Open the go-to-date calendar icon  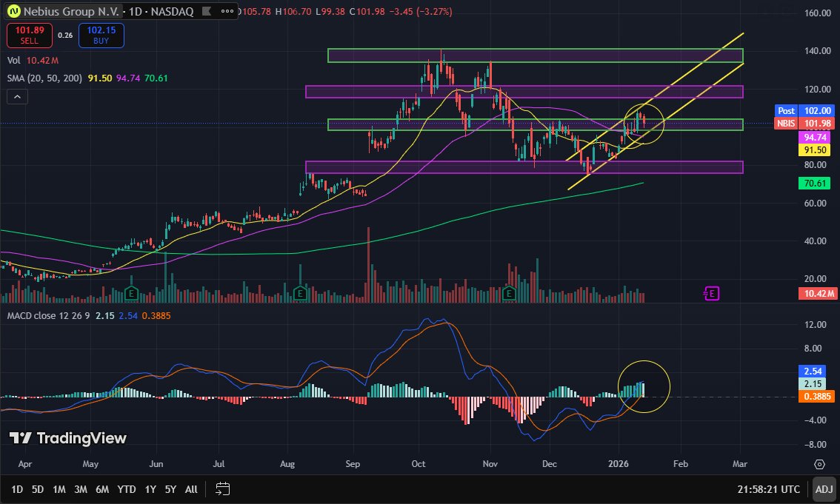pyautogui.click(x=223, y=489)
